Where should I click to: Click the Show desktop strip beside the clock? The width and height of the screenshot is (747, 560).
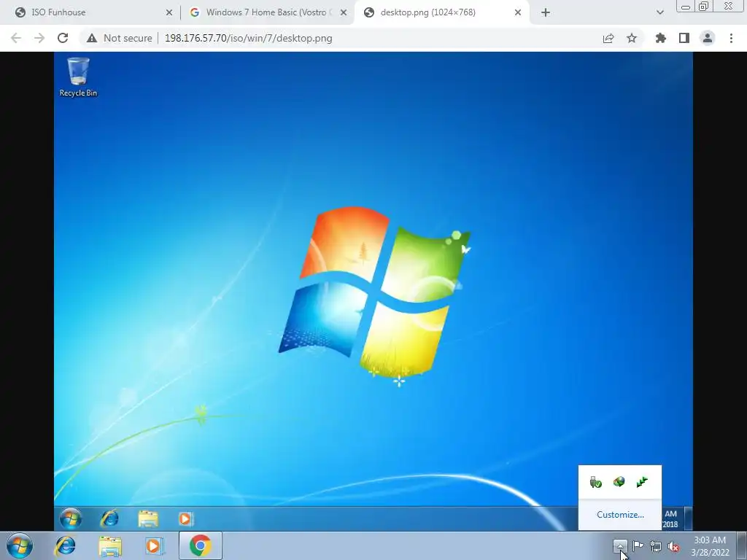pyautogui.click(x=742, y=545)
